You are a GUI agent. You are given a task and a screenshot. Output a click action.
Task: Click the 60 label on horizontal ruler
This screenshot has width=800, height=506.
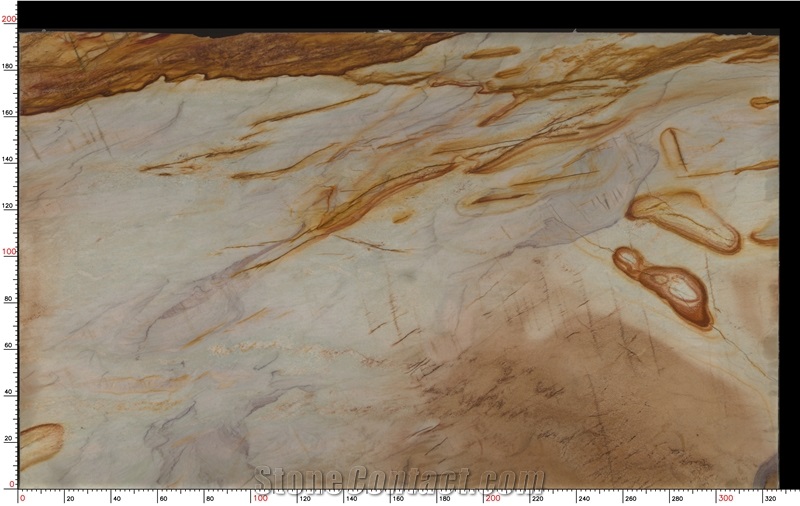(163, 498)
